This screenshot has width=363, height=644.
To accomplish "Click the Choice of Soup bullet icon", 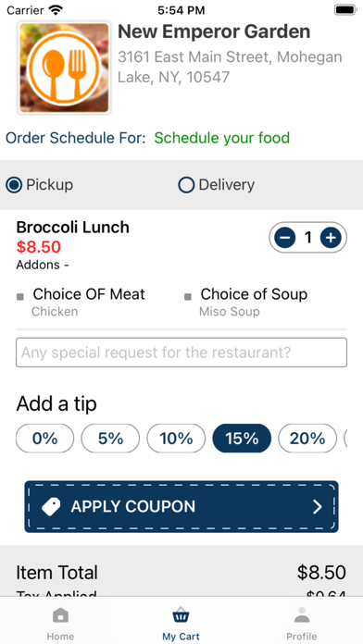I will (187, 296).
